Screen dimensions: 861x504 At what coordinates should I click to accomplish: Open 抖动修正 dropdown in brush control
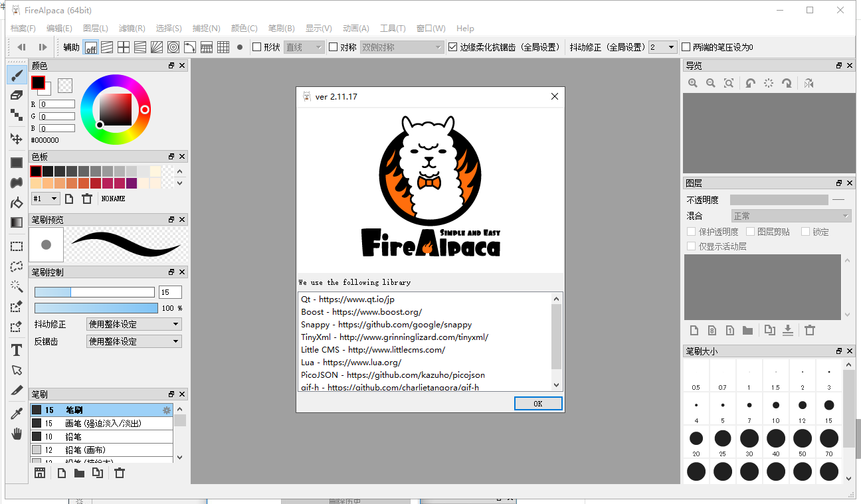click(x=134, y=324)
